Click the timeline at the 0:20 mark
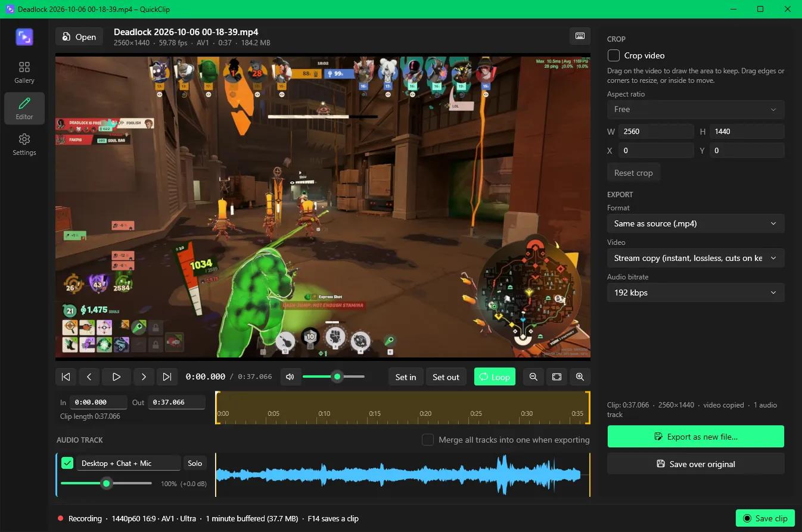802x532 pixels. [x=425, y=413]
